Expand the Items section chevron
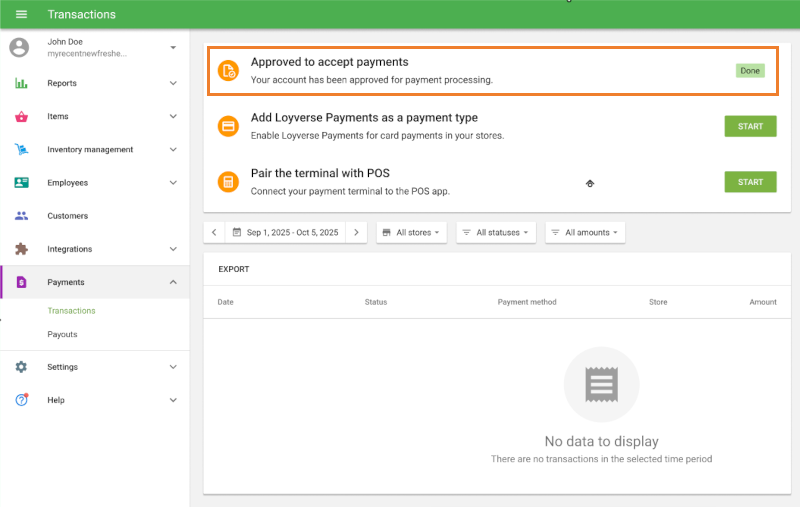This screenshot has width=800, height=507. click(173, 116)
